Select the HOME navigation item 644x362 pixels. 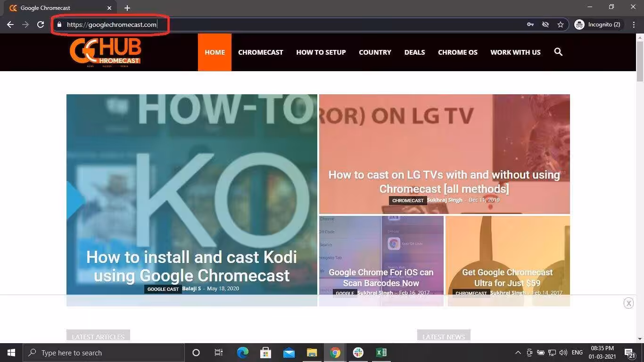point(215,52)
